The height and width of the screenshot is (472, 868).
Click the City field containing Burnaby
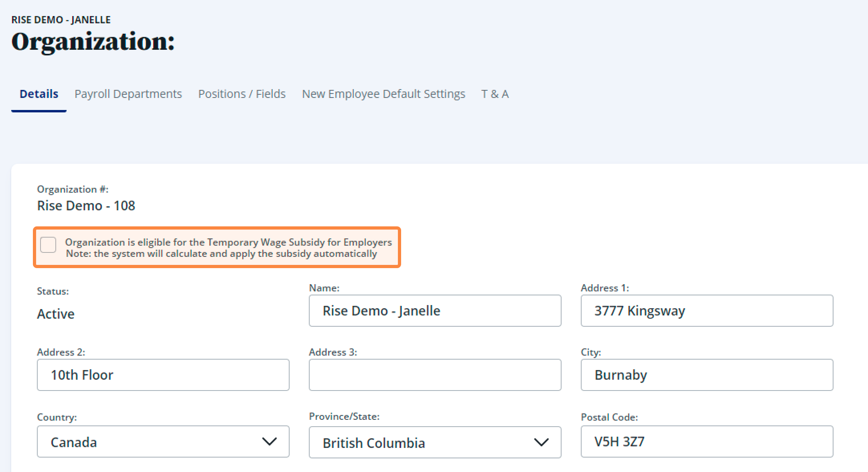click(707, 375)
